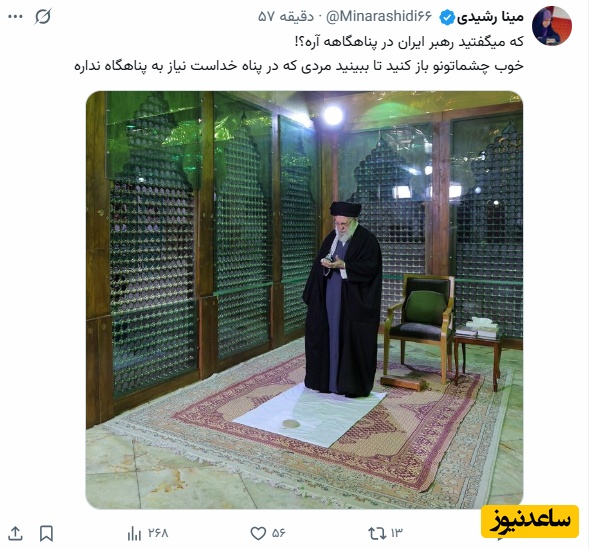Viewport: 590px width, 549px height.
Task: Open the مینا رشیدی display name
Action: [x=491, y=17]
